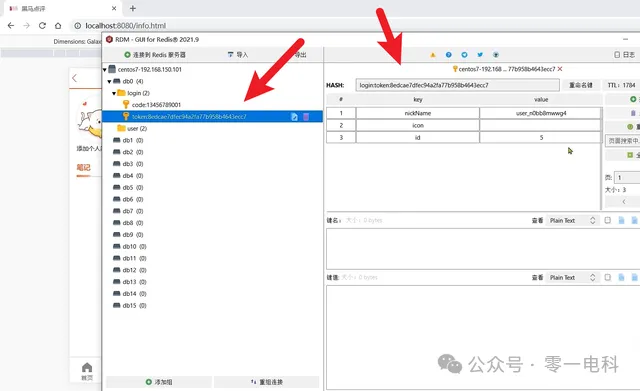Click the Telegram icon in RDM toolbar
This screenshot has width=640, height=391.
(x=464, y=55)
